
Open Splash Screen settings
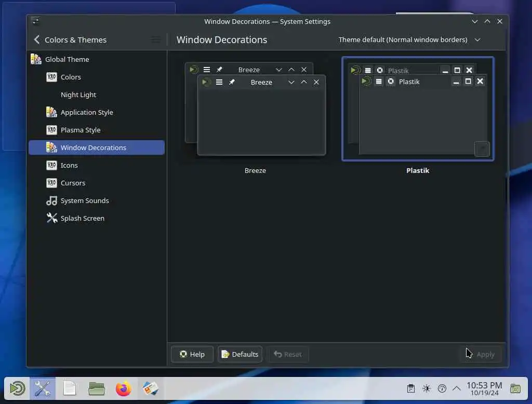point(97,218)
